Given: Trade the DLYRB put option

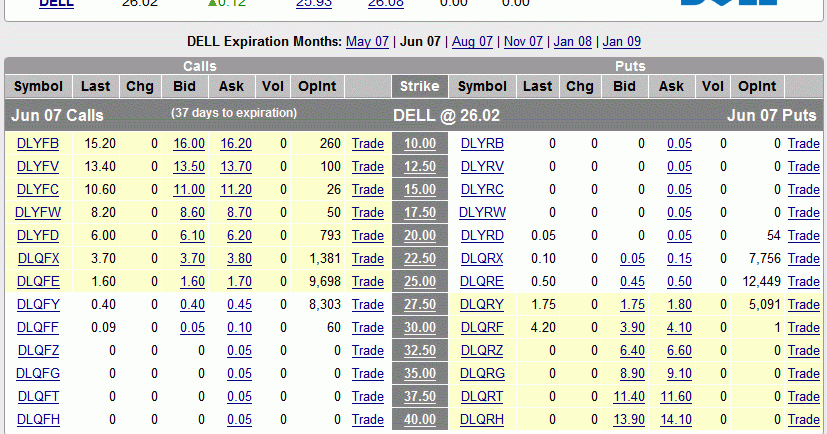Looking at the screenshot, I should click(804, 143).
